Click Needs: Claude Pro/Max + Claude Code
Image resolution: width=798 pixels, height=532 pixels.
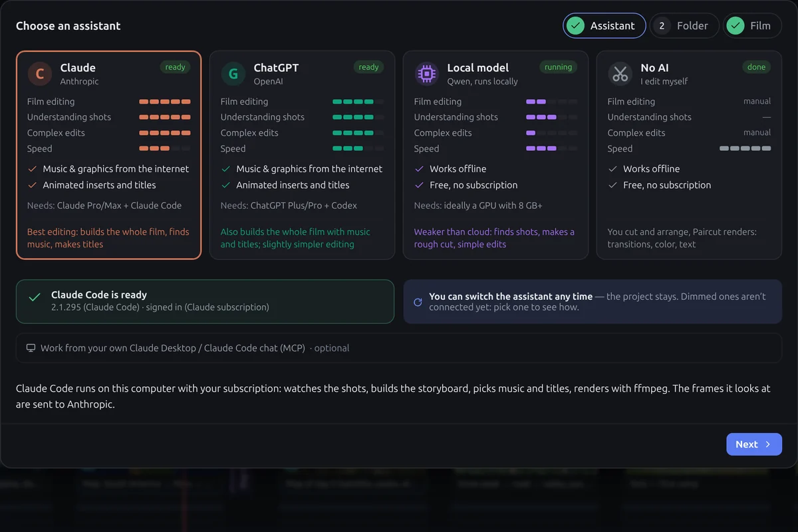point(104,205)
